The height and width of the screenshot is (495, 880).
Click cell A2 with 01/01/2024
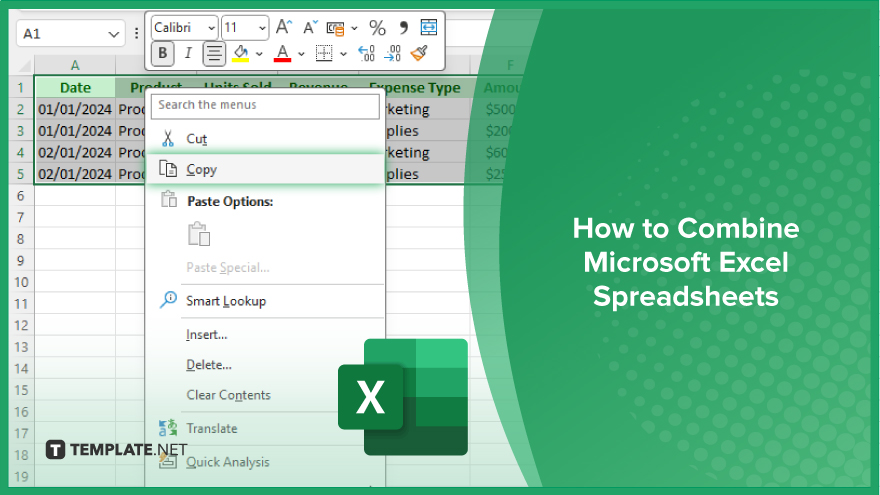[75, 109]
